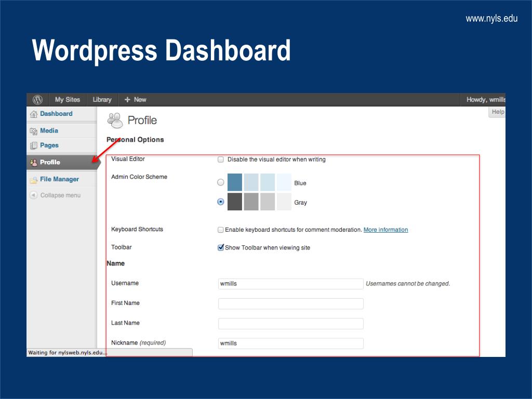Click the darkest blue scheme swatch
The height and width of the screenshot is (399, 532).
pyautogui.click(x=235, y=182)
